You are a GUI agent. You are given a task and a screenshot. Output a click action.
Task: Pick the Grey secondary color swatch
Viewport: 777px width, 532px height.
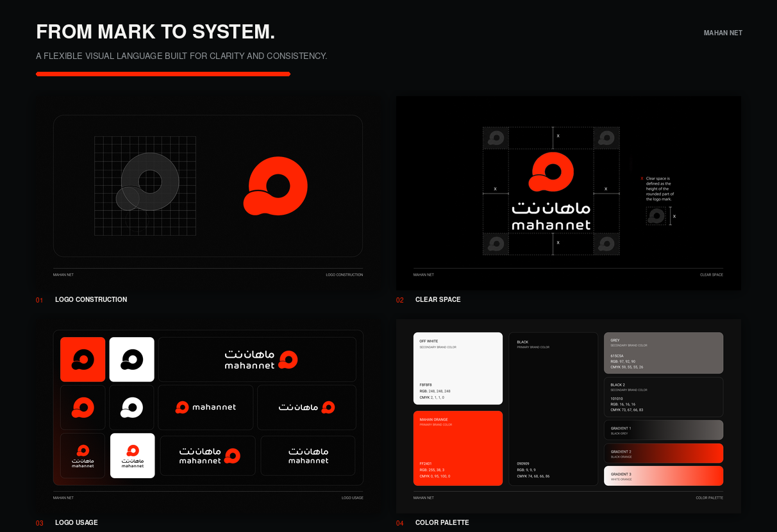click(x=664, y=353)
